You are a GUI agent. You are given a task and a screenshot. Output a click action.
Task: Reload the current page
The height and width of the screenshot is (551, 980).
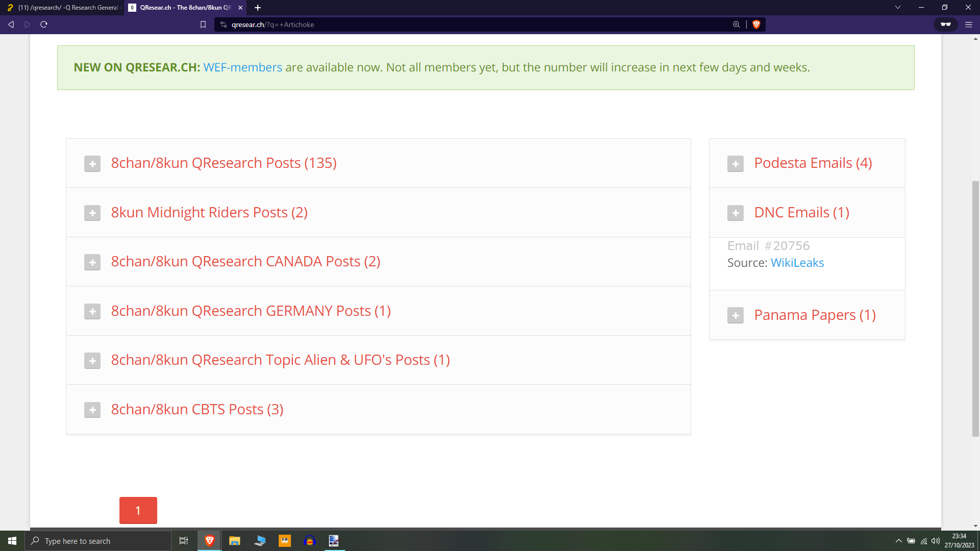pyautogui.click(x=44, y=24)
